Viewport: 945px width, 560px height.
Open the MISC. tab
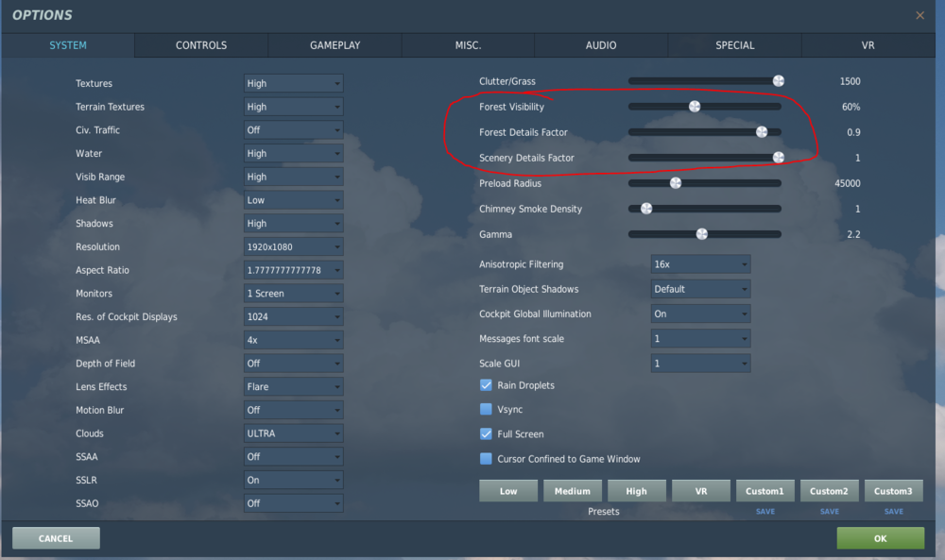click(469, 45)
